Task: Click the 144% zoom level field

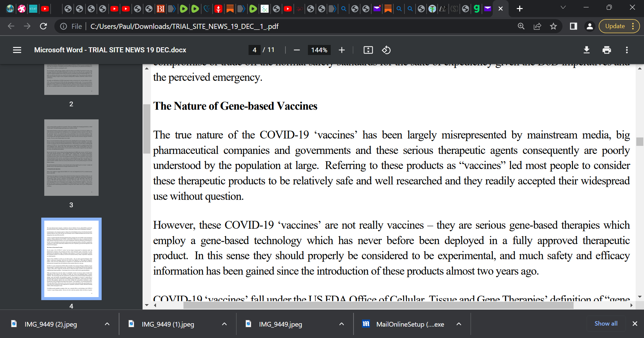Action: [x=319, y=50]
